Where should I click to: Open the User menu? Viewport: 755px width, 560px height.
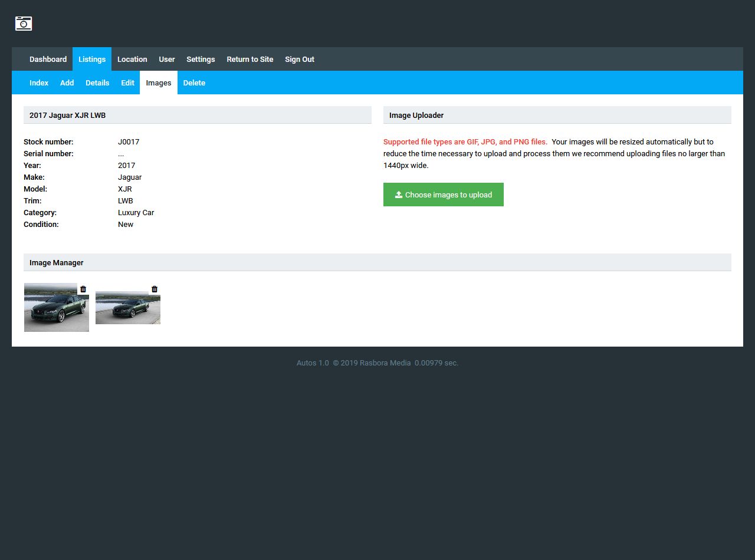167,59
